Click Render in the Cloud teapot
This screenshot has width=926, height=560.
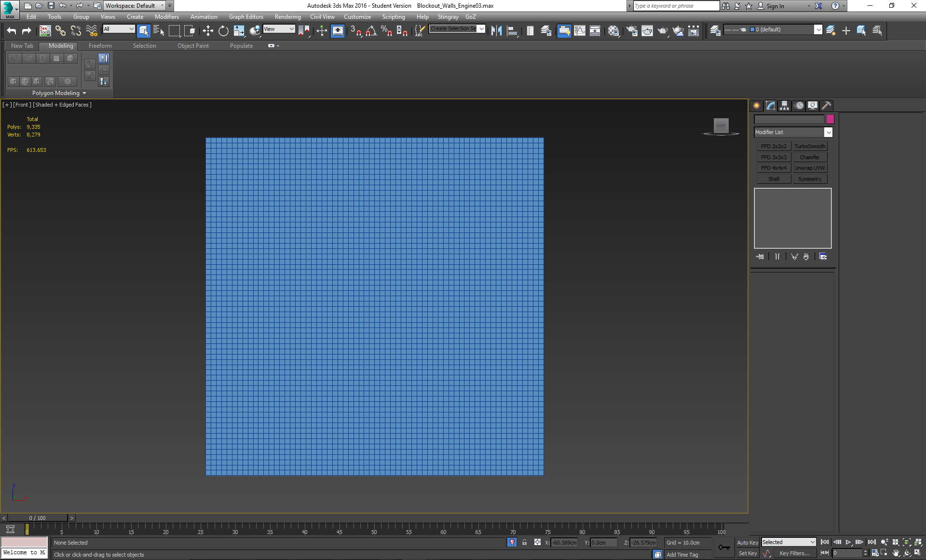[678, 31]
